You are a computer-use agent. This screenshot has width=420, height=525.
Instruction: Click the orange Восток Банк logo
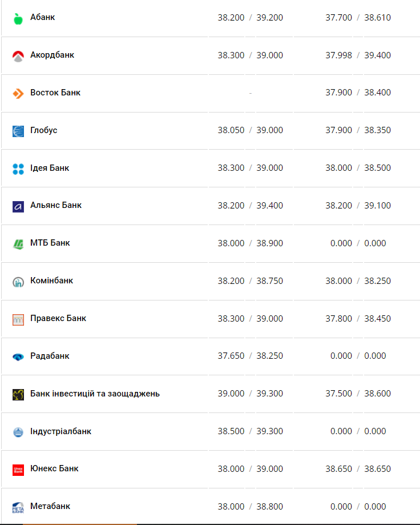[18, 93]
